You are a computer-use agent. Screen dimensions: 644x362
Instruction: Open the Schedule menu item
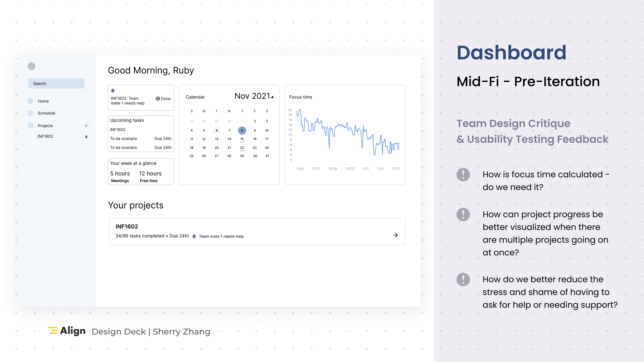coord(46,113)
